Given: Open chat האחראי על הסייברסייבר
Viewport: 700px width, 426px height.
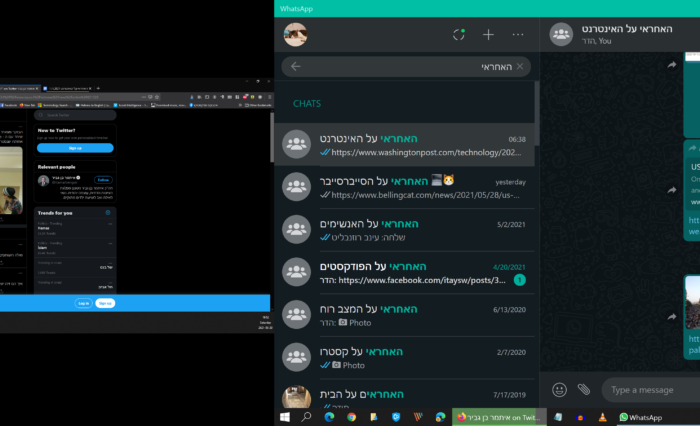Looking at the screenshot, I should tap(405, 187).
